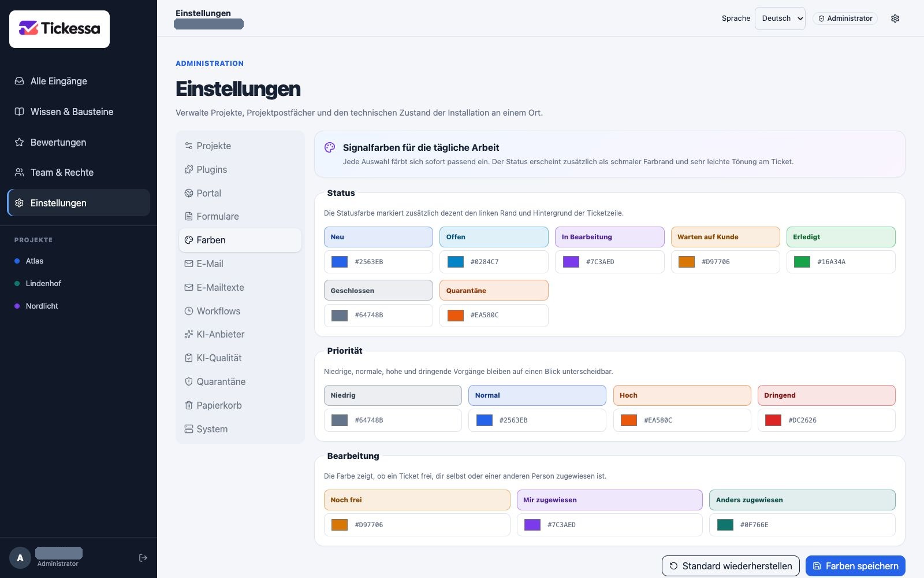
Task: Click the Quarantäne status color swatch
Action: tap(456, 316)
